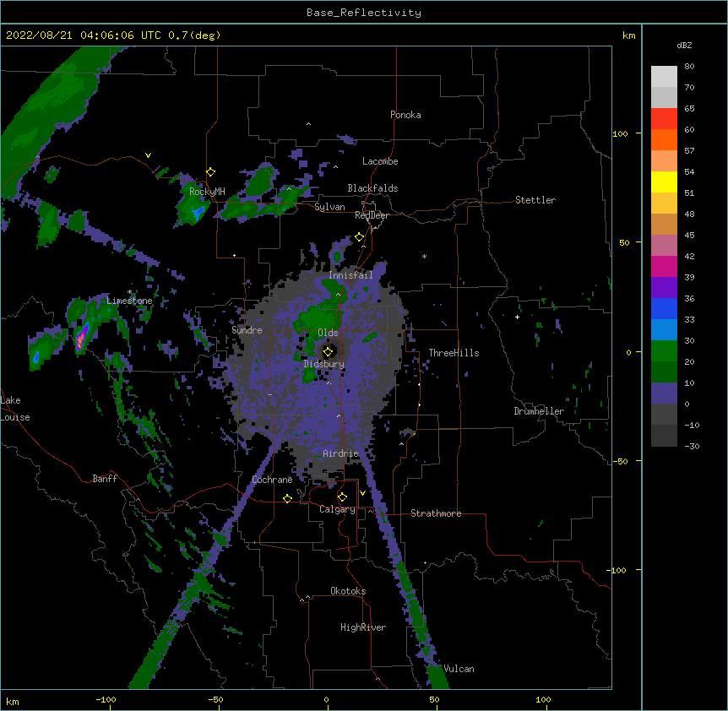The height and width of the screenshot is (711, 728).
Task: Click the Didsbury town label
Action: pyautogui.click(x=324, y=364)
